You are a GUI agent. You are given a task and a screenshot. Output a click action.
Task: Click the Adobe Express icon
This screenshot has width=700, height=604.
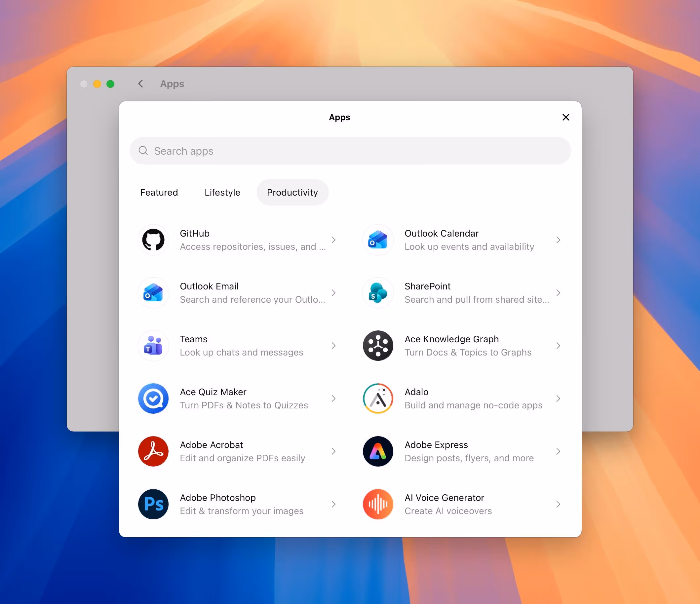[x=378, y=451]
